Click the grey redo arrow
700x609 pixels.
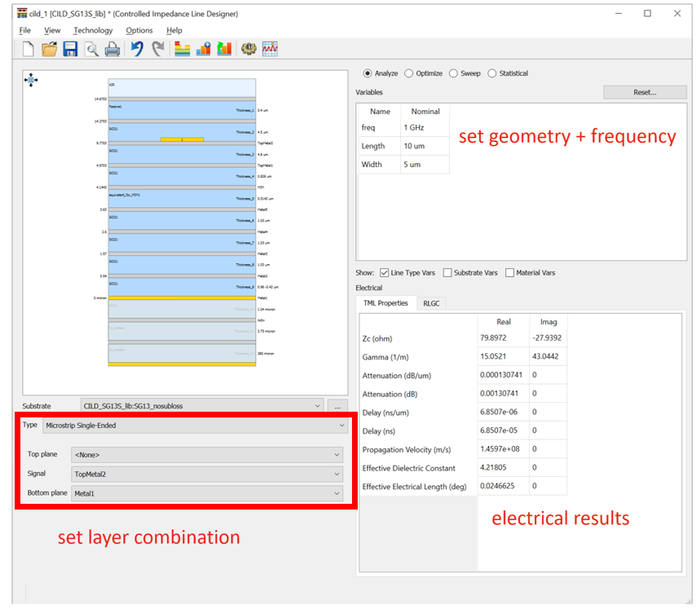pyautogui.click(x=158, y=49)
